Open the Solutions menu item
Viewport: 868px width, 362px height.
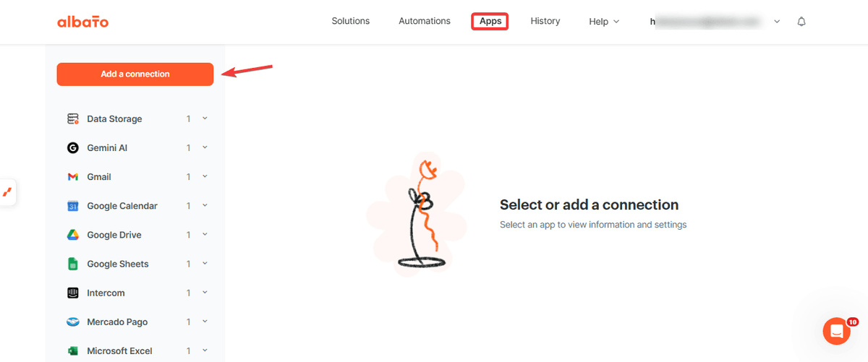click(x=351, y=21)
